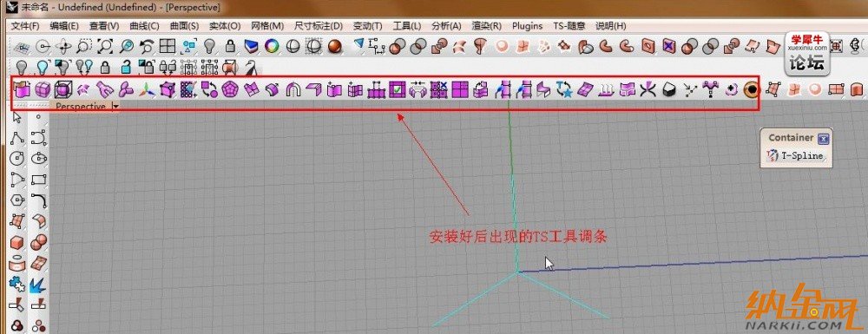The image size is (868, 334).
Task: Select the Zoom Extents magnifier icon
Action: tap(105, 46)
